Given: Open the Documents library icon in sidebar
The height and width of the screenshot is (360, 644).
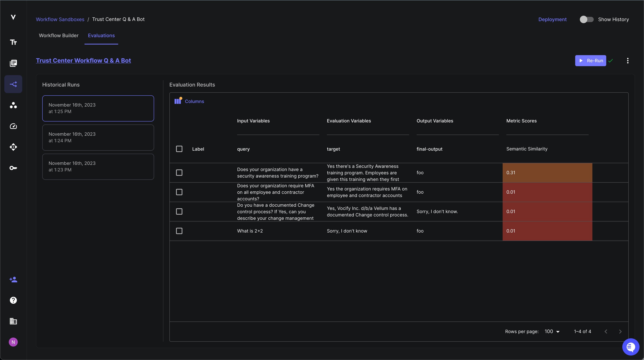Looking at the screenshot, I should 13,63.
